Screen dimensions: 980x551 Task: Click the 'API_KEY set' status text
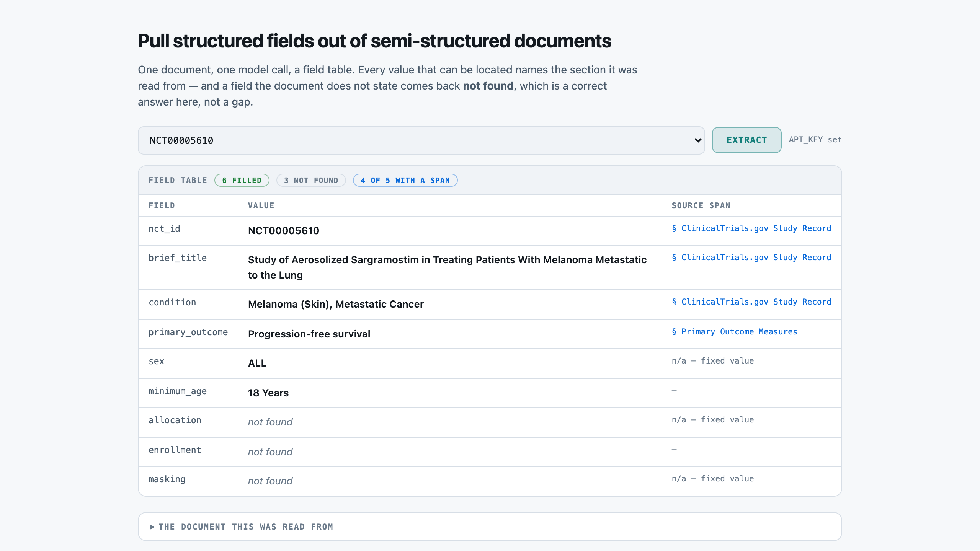815,140
